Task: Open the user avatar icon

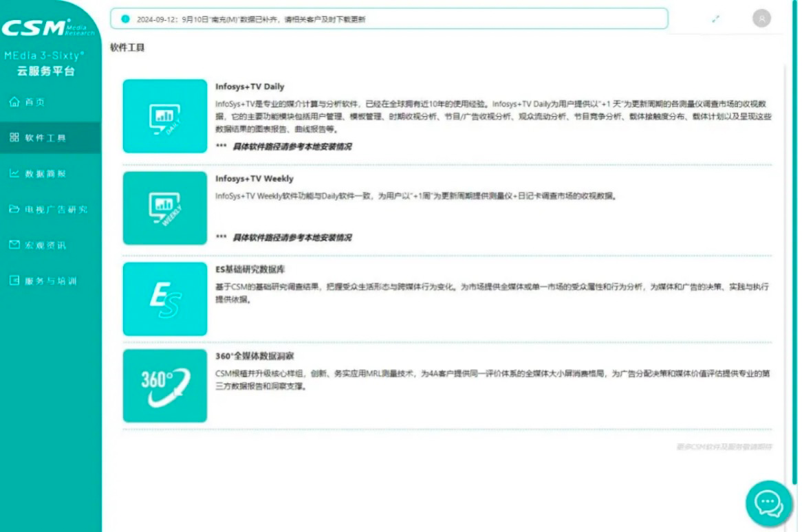Action: (x=761, y=19)
